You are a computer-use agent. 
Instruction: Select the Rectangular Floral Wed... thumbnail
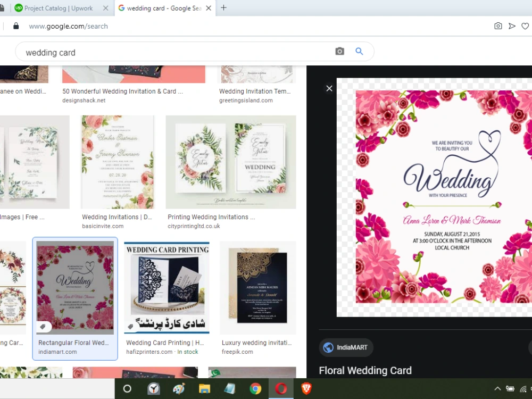coord(75,287)
